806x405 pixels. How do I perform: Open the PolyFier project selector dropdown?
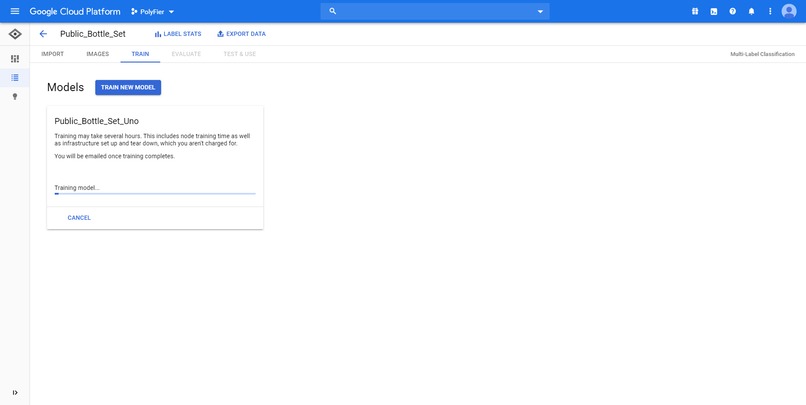coord(153,11)
